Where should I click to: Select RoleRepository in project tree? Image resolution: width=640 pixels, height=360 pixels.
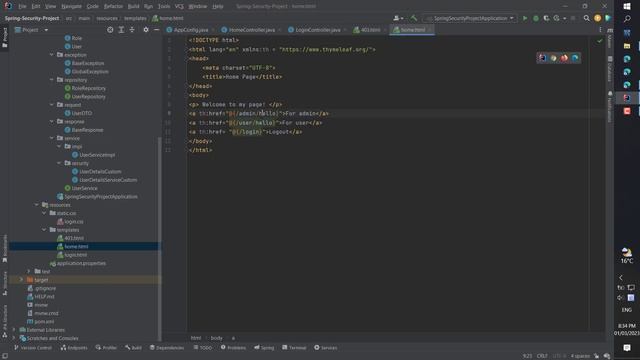(88, 88)
